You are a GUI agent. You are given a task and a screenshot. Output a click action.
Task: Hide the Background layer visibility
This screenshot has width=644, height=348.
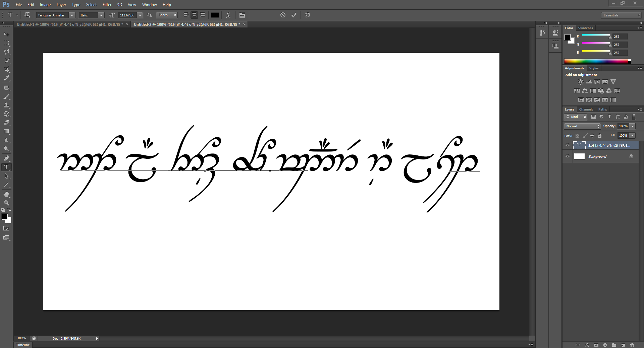(568, 156)
